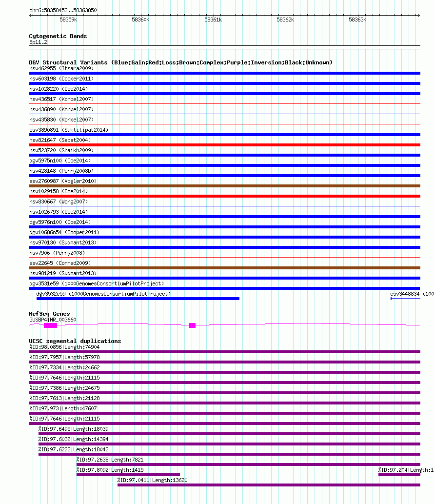Image resolution: width=434 pixels, height=504 pixels.
Task: Click nsv821647 (Sebat2004) variant label
Action: click(60, 140)
